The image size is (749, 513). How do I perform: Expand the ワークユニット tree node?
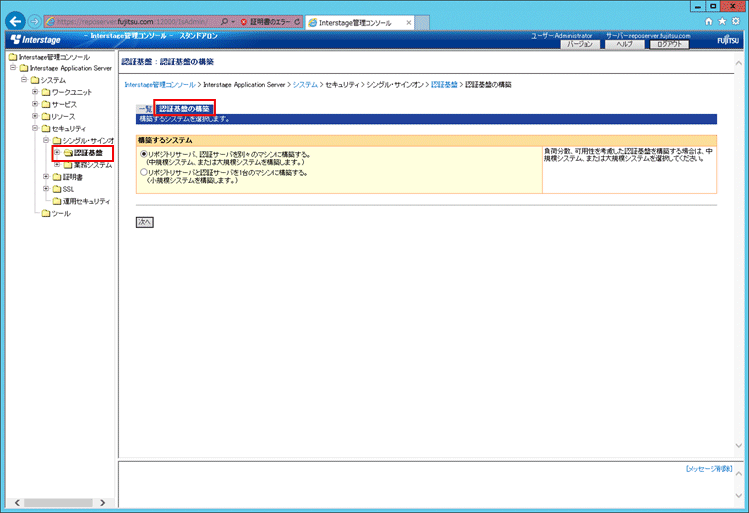pos(35,92)
